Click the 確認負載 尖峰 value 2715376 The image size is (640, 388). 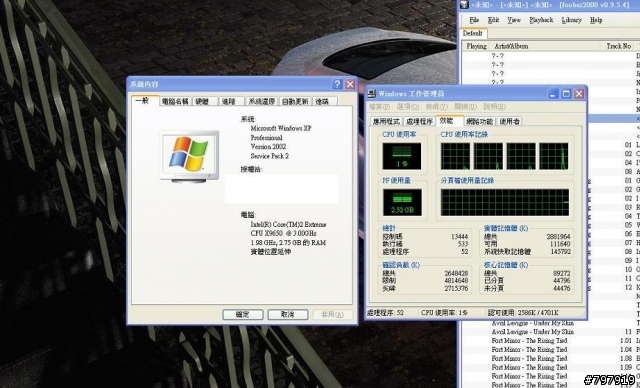click(x=456, y=288)
